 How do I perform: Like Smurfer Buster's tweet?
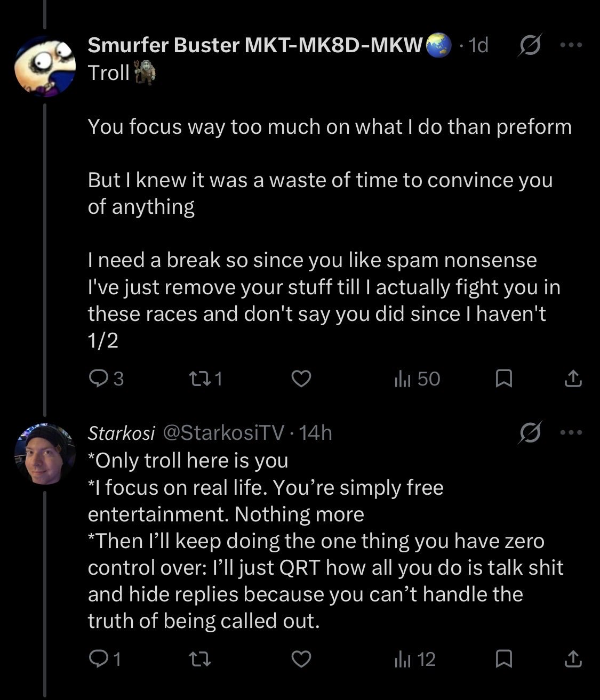point(301,379)
